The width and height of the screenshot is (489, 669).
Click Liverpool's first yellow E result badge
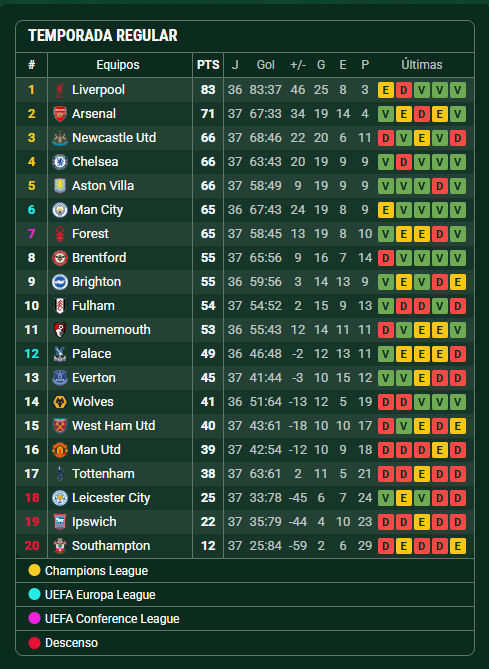(x=386, y=90)
